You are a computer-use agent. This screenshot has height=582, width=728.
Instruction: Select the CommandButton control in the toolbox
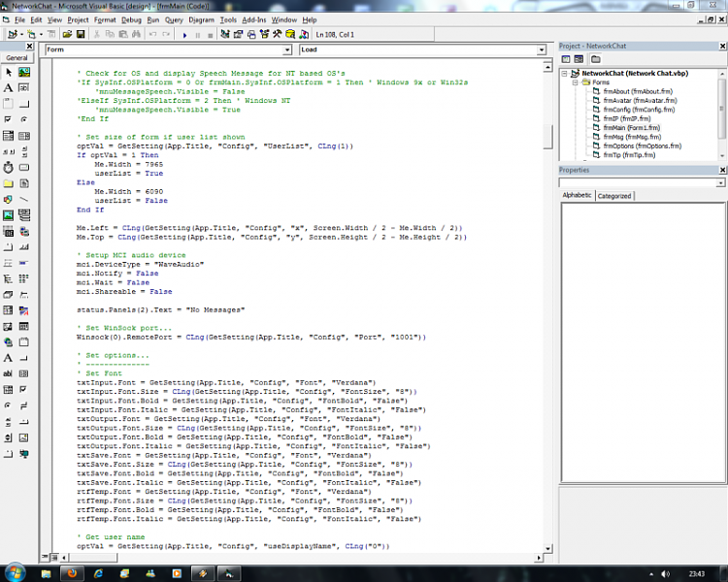[24, 104]
